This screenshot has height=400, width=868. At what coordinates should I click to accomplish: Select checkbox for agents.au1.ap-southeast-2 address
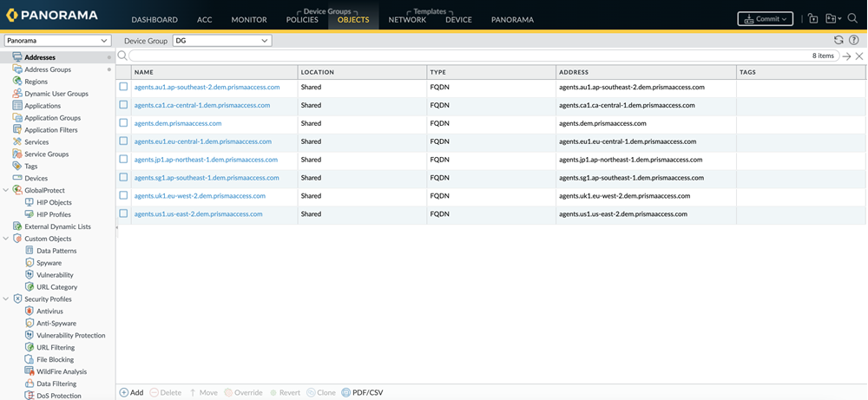tap(123, 87)
